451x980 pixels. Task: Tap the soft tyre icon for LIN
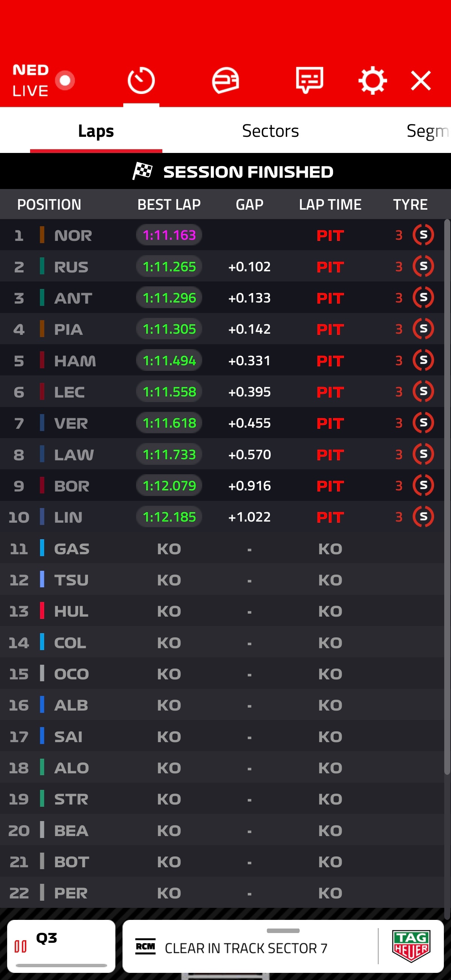[x=423, y=516]
